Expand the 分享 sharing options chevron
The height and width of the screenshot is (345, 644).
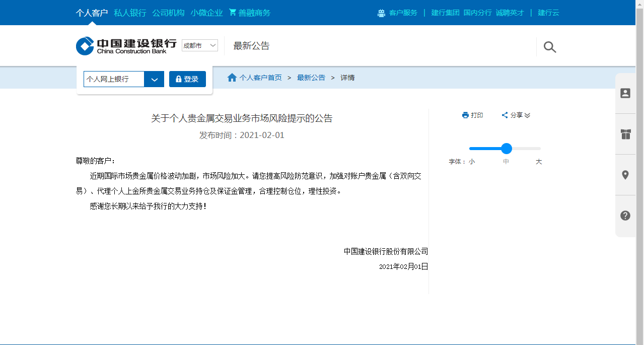click(x=527, y=115)
